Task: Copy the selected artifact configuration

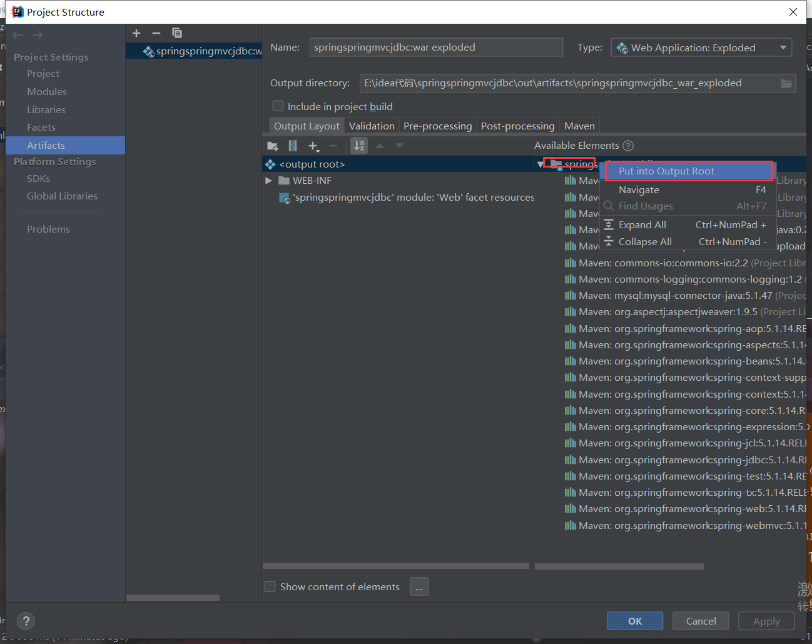Action: pyautogui.click(x=177, y=33)
